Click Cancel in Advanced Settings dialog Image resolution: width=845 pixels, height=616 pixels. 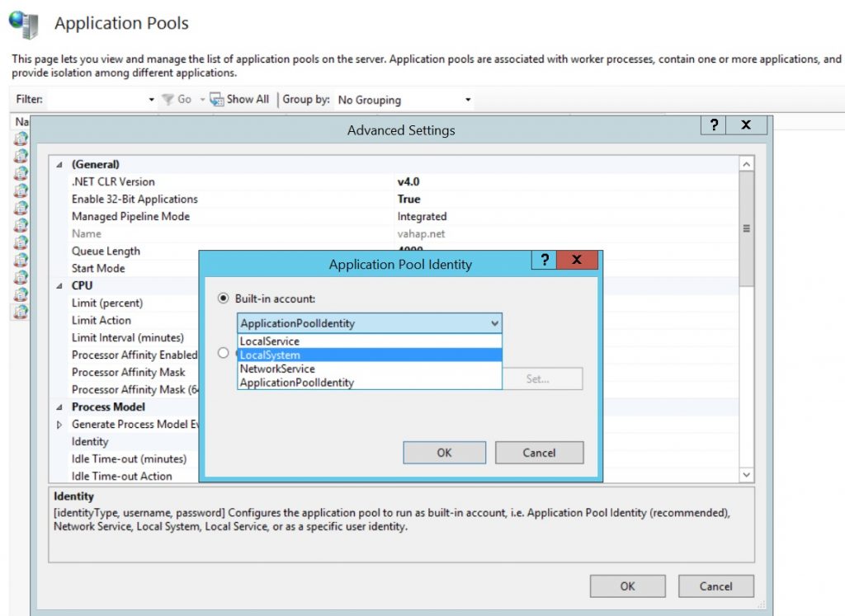click(715, 586)
